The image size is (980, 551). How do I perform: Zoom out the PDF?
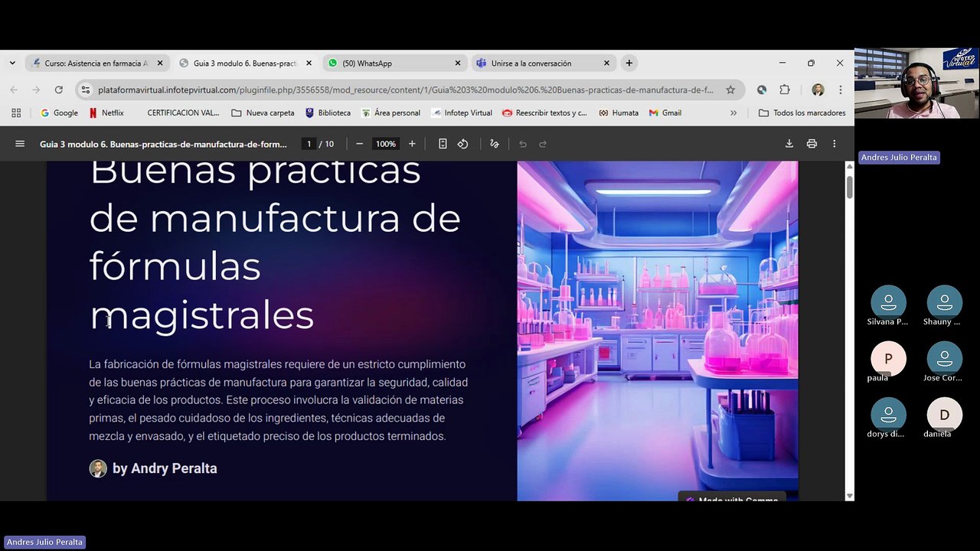tap(359, 144)
